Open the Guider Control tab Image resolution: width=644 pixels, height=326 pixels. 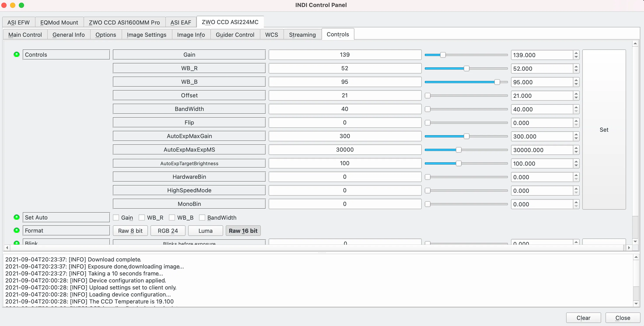[x=235, y=35]
